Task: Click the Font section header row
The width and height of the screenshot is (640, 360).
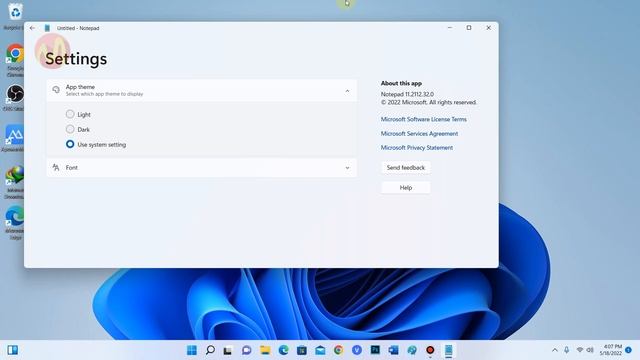Action: coord(202,168)
